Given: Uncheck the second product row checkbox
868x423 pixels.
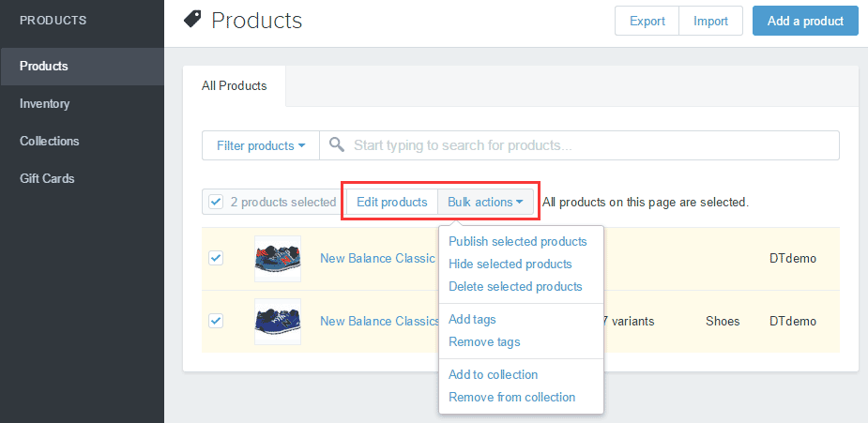Looking at the screenshot, I should point(216,321).
